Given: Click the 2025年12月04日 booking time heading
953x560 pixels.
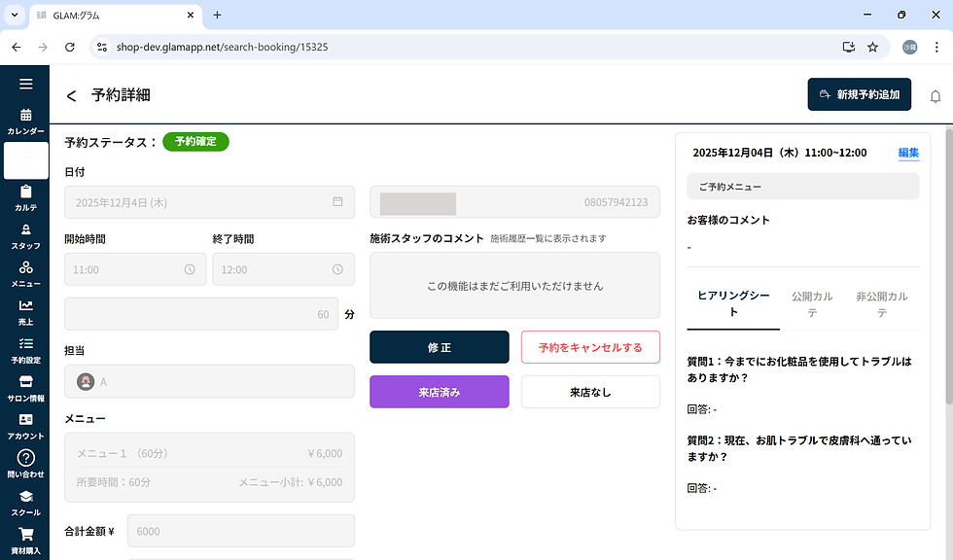Looking at the screenshot, I should (779, 153).
